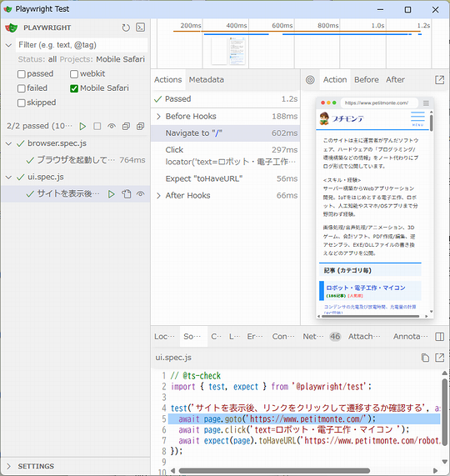450x476 pixels.
Task: Click the ロボット・電子工作・マイコン link
Action: click(365, 288)
